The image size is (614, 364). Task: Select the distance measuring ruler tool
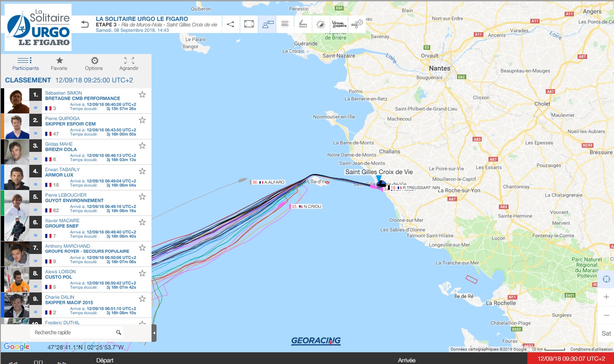(x=303, y=24)
